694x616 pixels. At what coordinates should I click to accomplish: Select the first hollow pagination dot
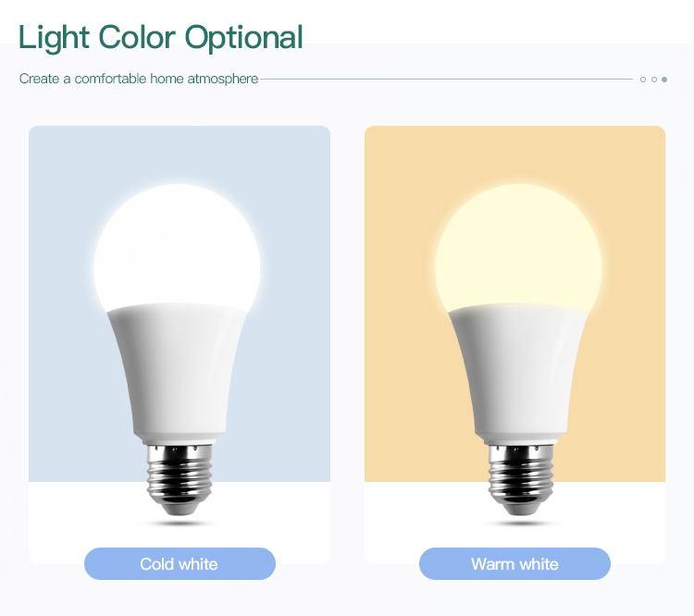coord(643,80)
